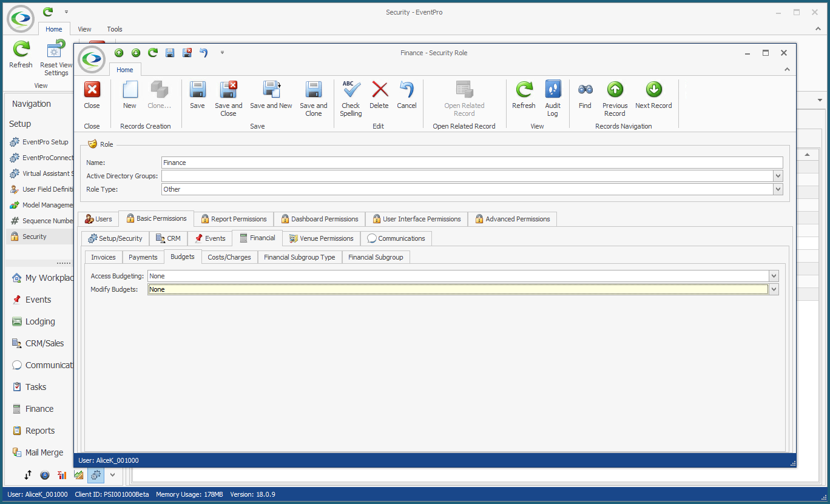Viewport: 830px width, 504px height.
Task: Open main window quick access customize arrow
Action: tap(66, 12)
